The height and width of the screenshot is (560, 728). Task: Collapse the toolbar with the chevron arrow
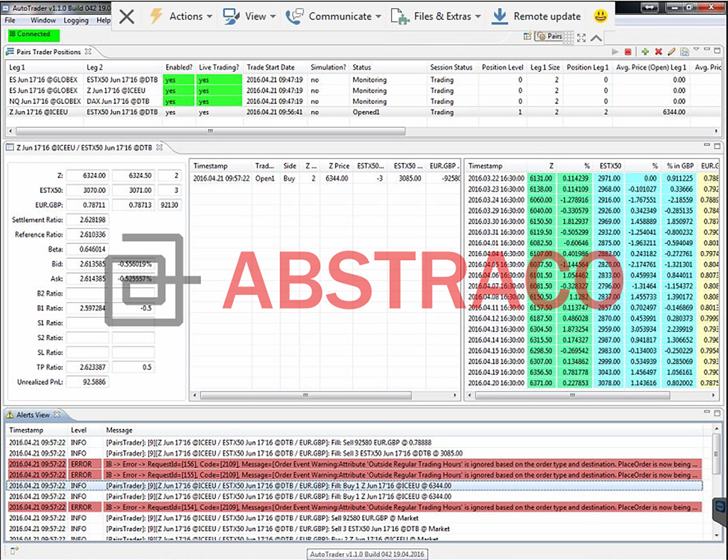[x=596, y=38]
